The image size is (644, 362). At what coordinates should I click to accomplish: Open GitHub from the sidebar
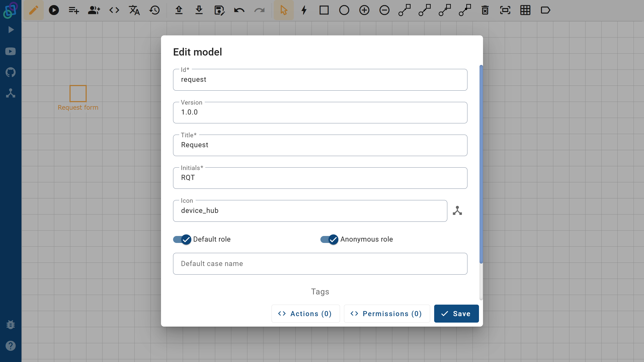[x=10, y=72]
